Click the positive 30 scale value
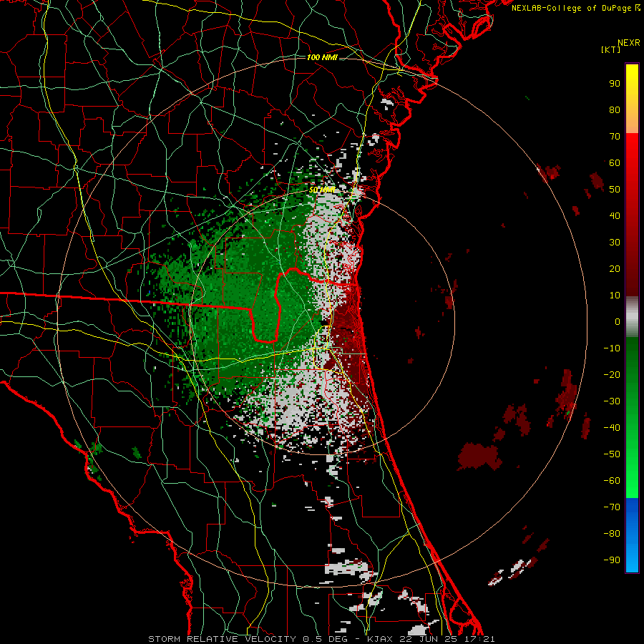Viewport: 644px width, 644px height. (x=615, y=243)
